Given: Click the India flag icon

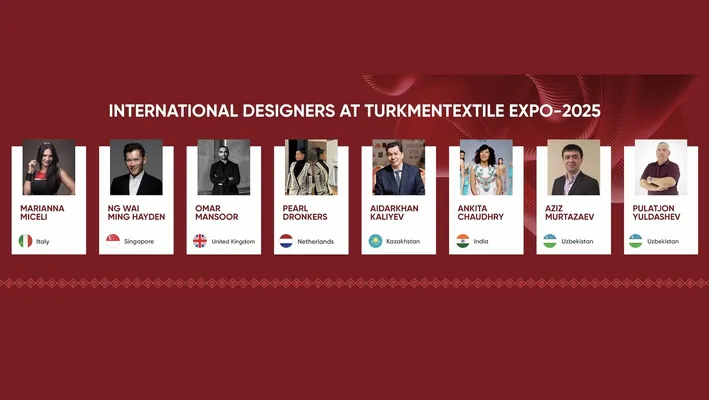Looking at the screenshot, I should 463,241.
